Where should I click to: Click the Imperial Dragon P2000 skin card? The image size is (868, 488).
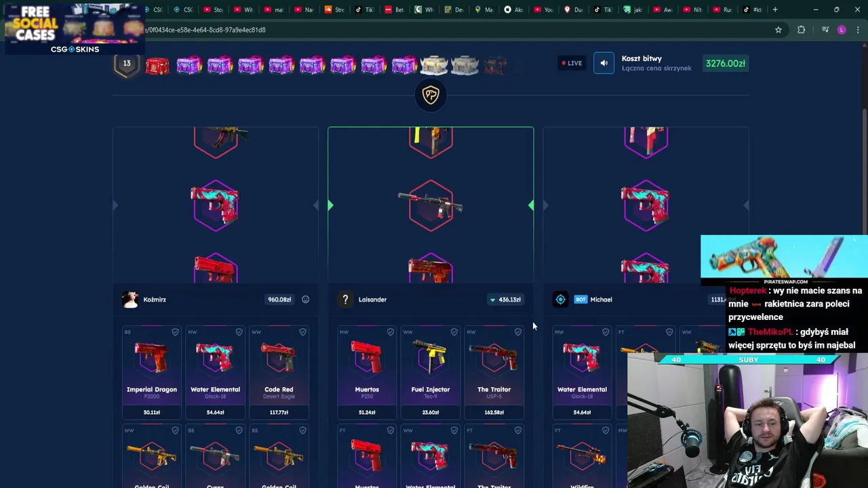click(151, 373)
